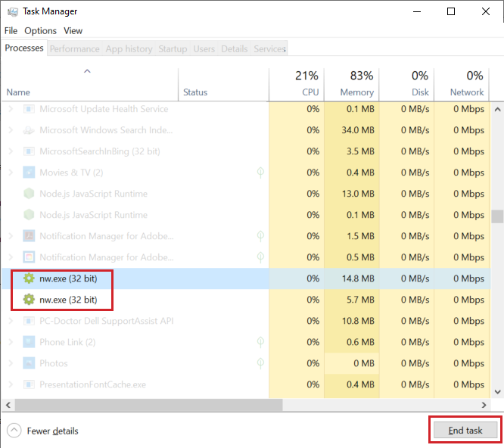Click the horizontal scrollbar thumb
Image resolution: width=504 pixels, height=448 pixels.
coord(148,405)
